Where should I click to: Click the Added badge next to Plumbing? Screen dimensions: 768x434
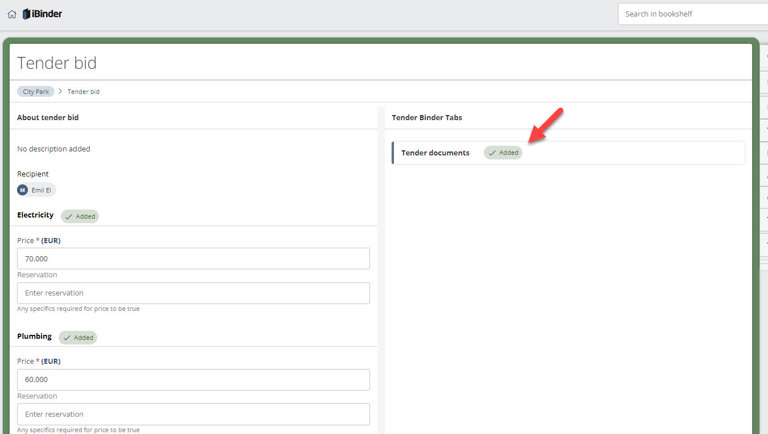[78, 338]
